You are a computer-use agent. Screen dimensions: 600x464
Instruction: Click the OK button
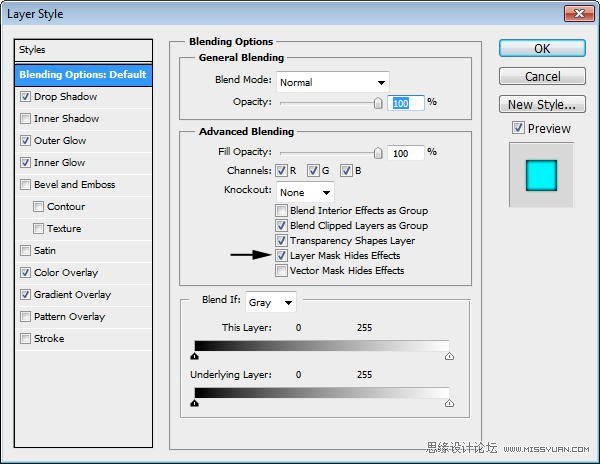pos(542,49)
